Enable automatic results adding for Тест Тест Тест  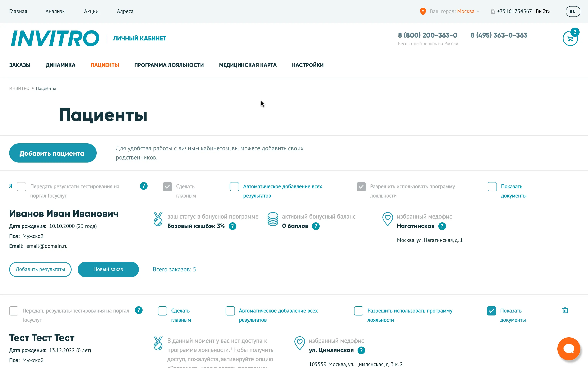point(230,311)
